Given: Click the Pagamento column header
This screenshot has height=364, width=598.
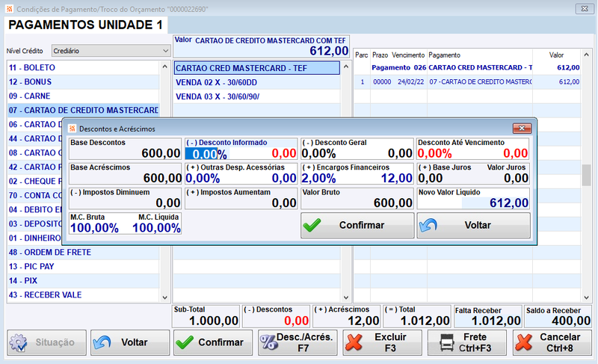Looking at the screenshot, I should pos(444,55).
